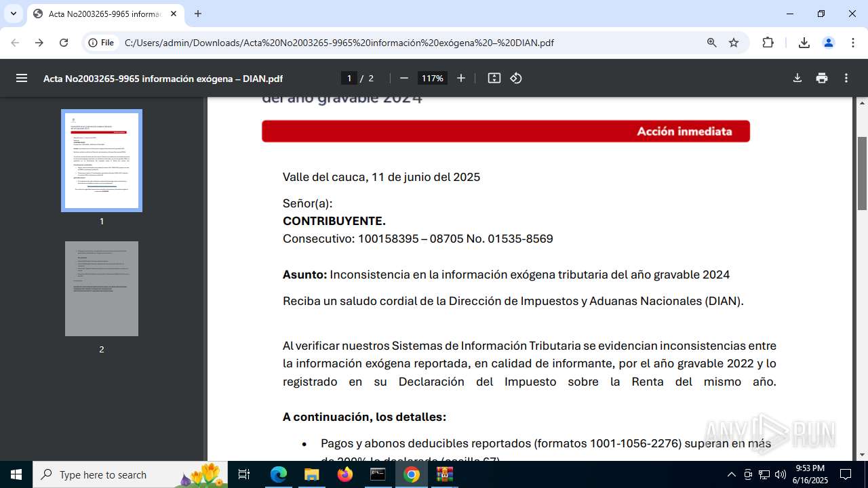Go forward to next page
The width and height of the screenshot is (868, 488).
(39, 43)
